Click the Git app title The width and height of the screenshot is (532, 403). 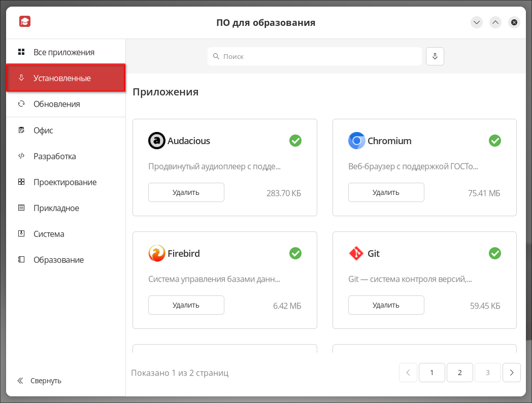pos(374,253)
